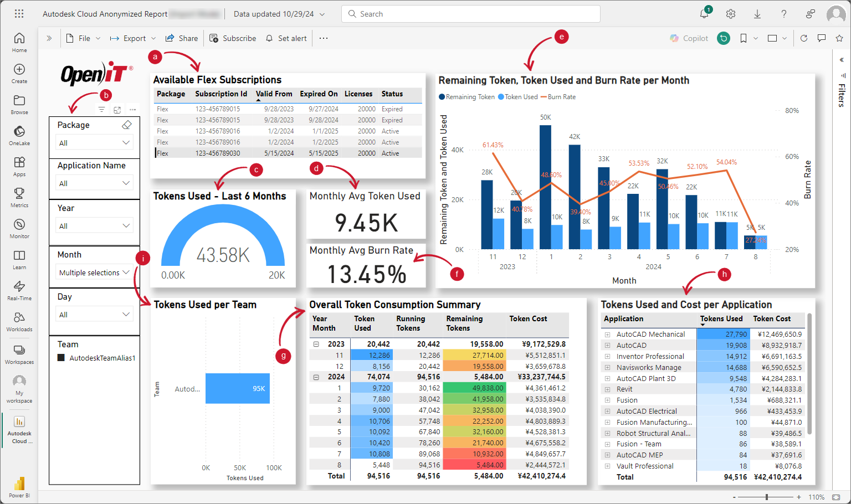This screenshot has height=504, width=851.
Task: Open the Workloads page
Action: coord(19,321)
